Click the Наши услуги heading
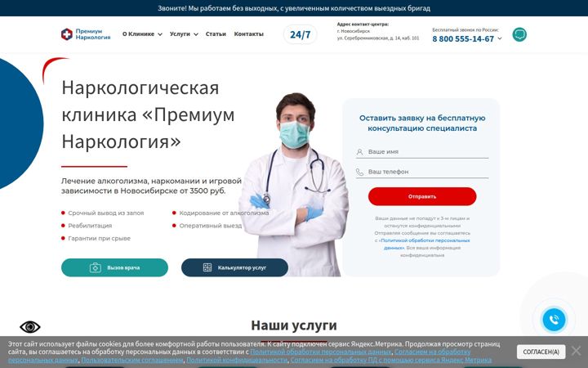588x368 pixels. [294, 325]
